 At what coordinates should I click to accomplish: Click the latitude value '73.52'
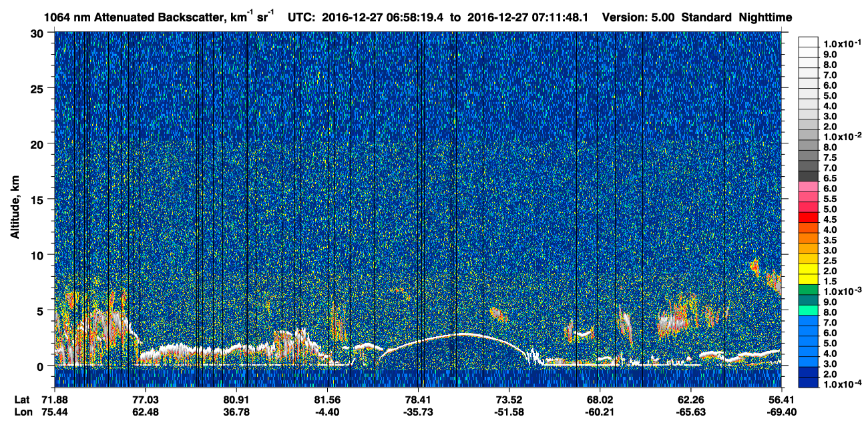[509, 400]
